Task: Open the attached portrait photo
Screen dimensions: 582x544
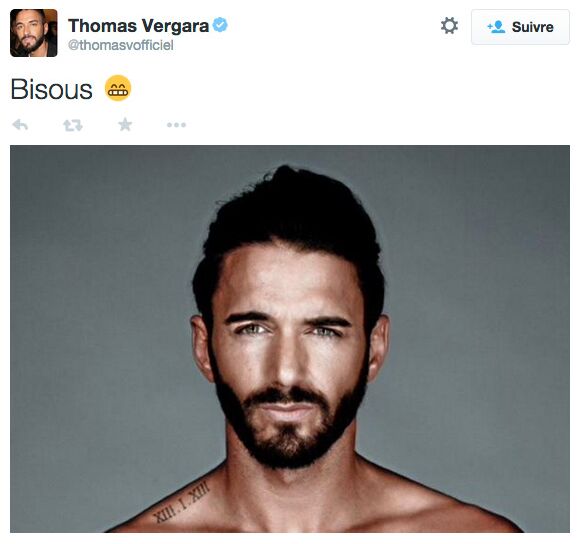Action: [290, 339]
